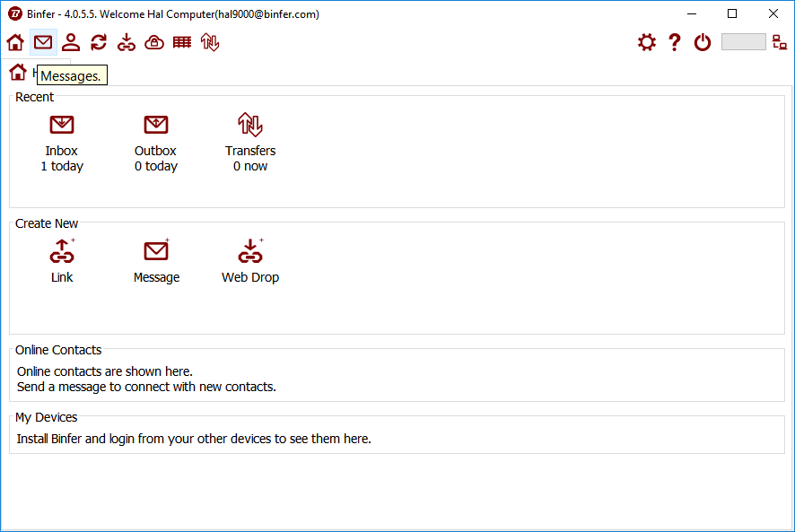Close the Binfer window
795x532 pixels.
coord(773,13)
